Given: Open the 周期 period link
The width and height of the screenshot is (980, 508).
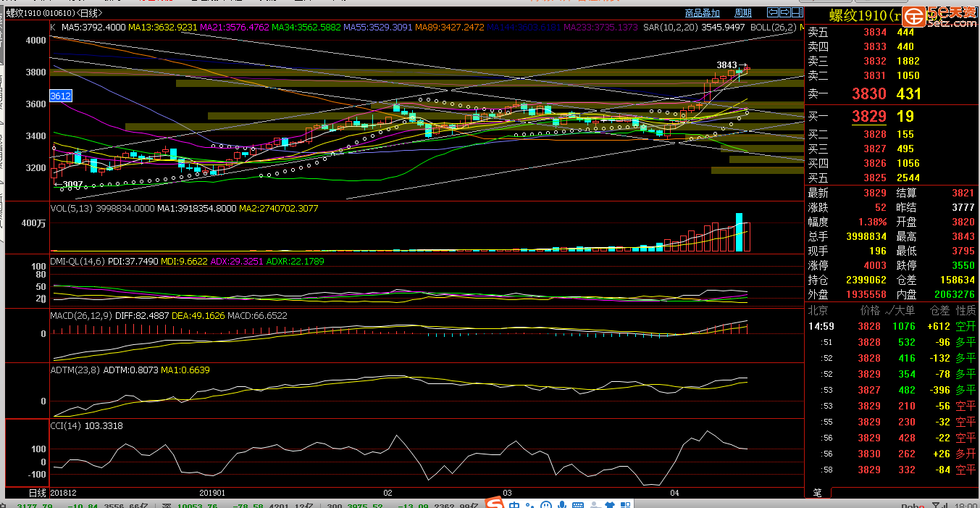Looking at the screenshot, I should pyautogui.click(x=743, y=13).
